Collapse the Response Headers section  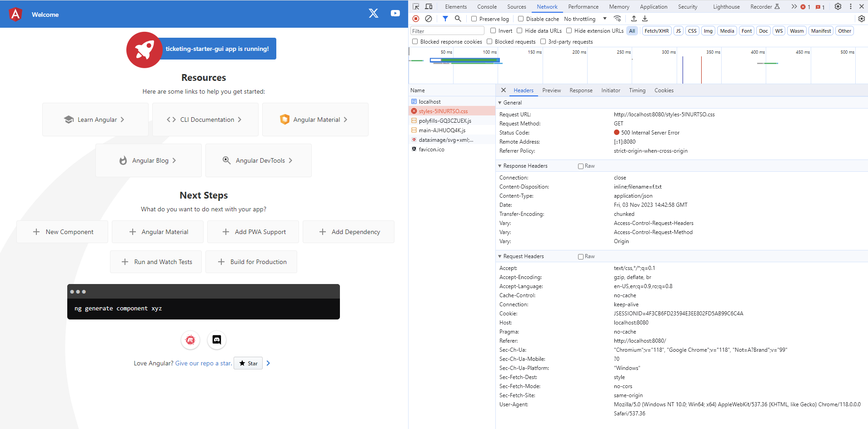(499, 165)
